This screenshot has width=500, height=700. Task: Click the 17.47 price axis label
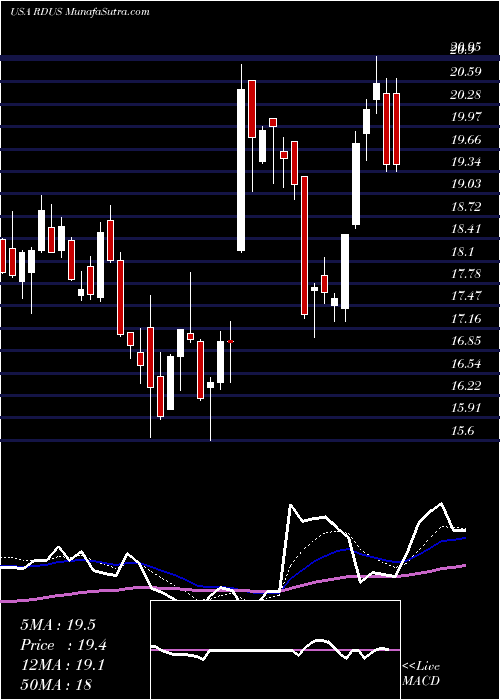(466, 296)
